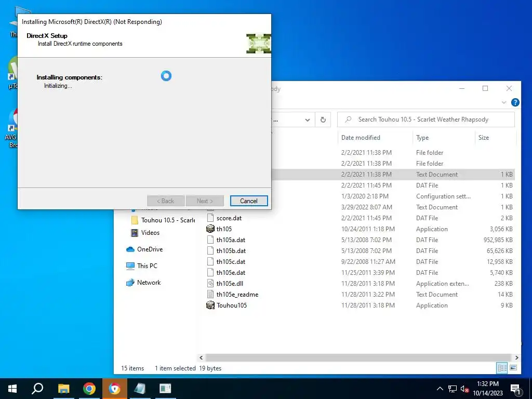
Task: Expand the Explorer ribbon chevron
Action: (504, 102)
